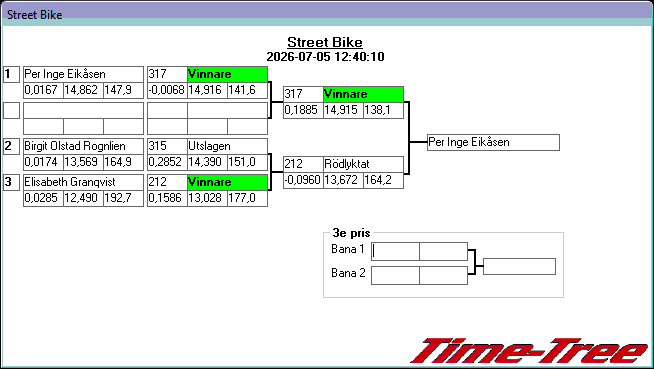Click the seed number 3 box
This screenshot has width=654, height=369.
[x=11, y=182]
